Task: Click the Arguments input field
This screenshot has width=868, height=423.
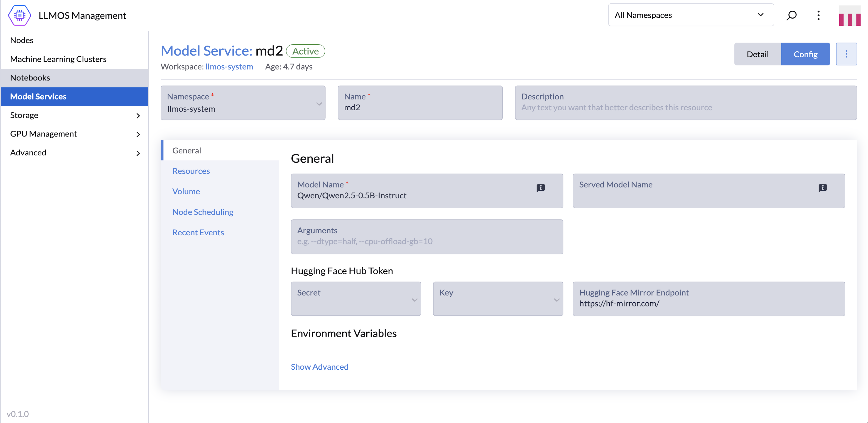Action: pyautogui.click(x=427, y=241)
